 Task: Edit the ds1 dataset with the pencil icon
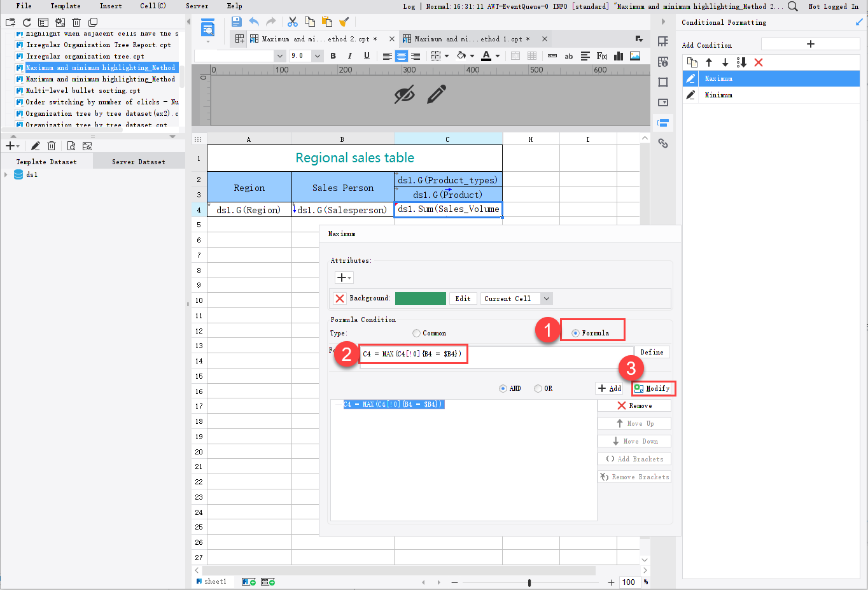click(x=35, y=145)
